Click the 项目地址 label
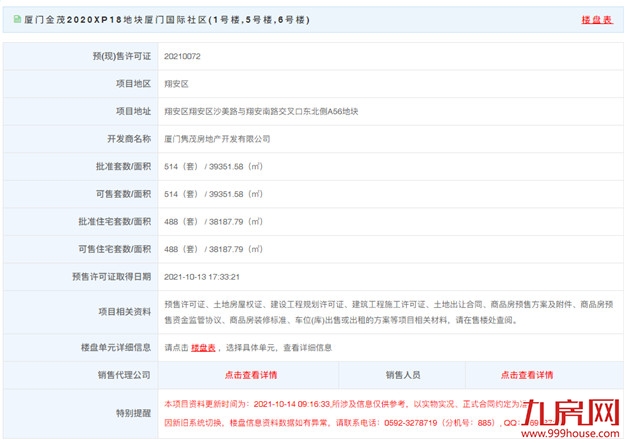This screenshot has height=443, width=625. coord(134,111)
